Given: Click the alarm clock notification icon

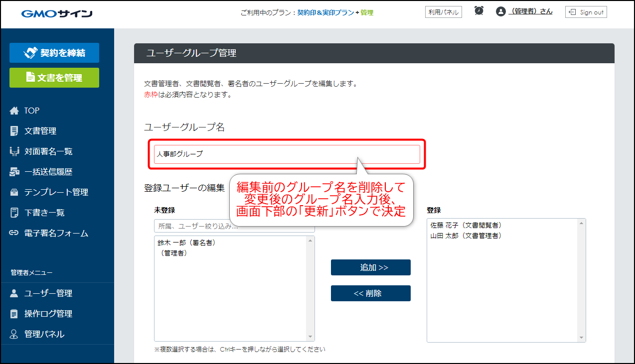Looking at the screenshot, I should coord(479,11).
